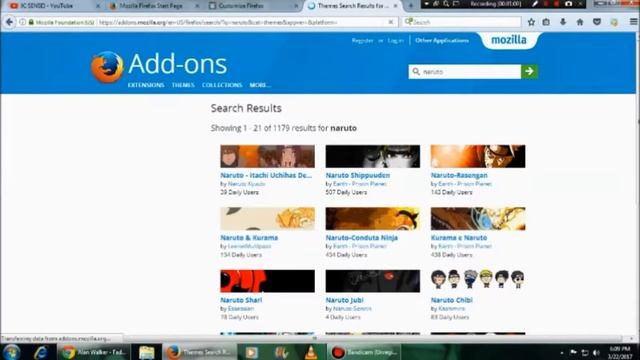Open Naruto - Itachi Uchihas theme link
Image resolution: width=640 pixels, height=360 pixels.
coord(266,175)
